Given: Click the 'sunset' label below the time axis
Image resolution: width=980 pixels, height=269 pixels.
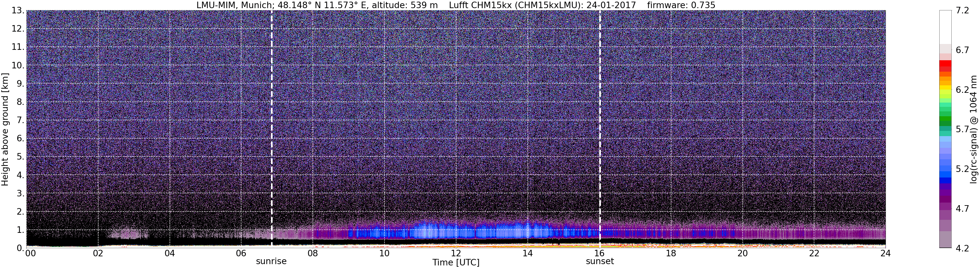Looking at the screenshot, I should coord(600,262).
